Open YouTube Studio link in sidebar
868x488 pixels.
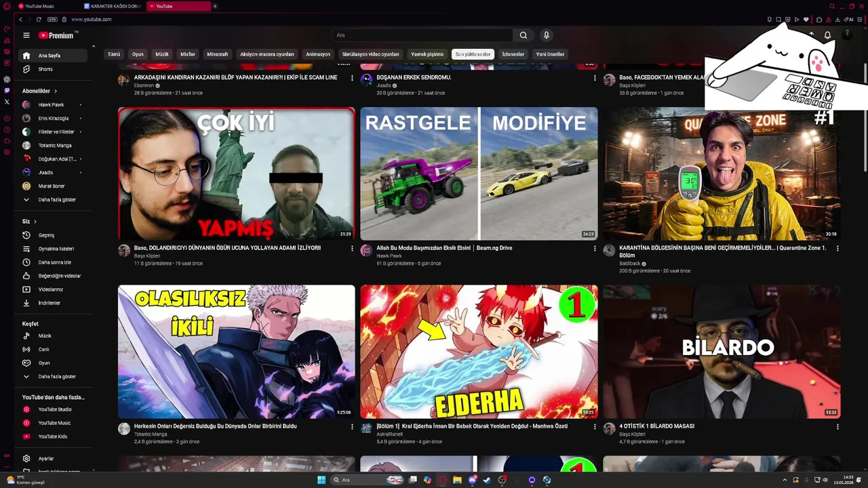click(x=55, y=409)
